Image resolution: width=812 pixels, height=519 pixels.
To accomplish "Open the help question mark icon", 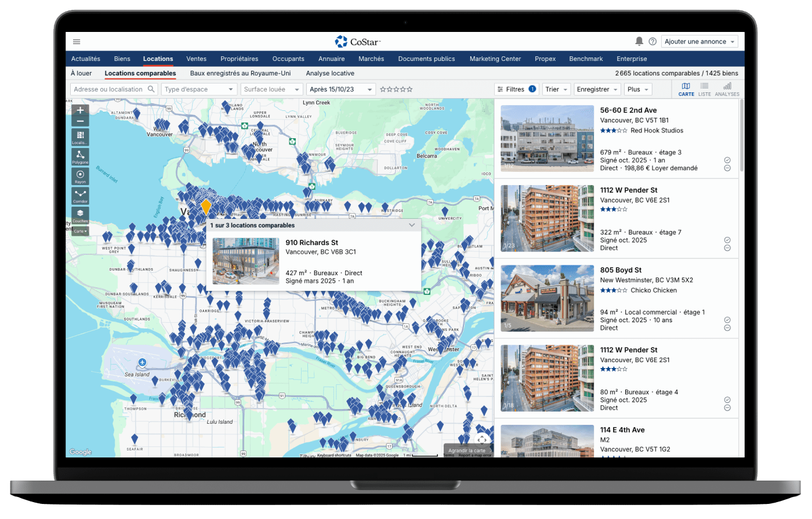I will (652, 42).
